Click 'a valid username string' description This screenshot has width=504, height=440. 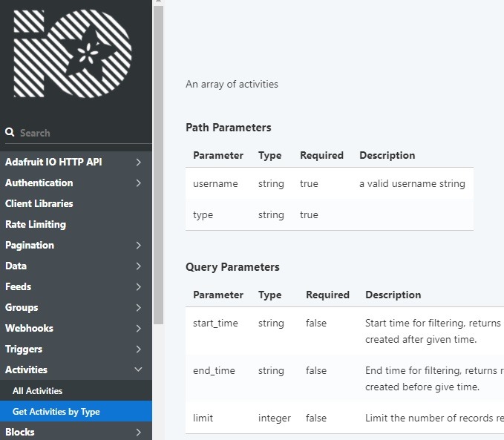tap(413, 183)
